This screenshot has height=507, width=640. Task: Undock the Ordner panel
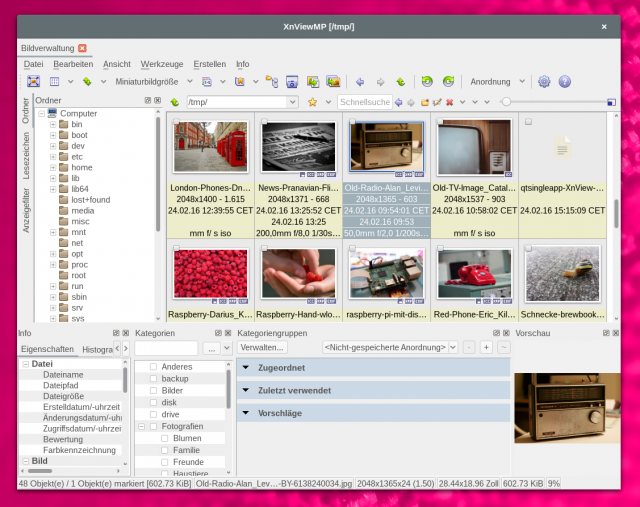point(148,100)
